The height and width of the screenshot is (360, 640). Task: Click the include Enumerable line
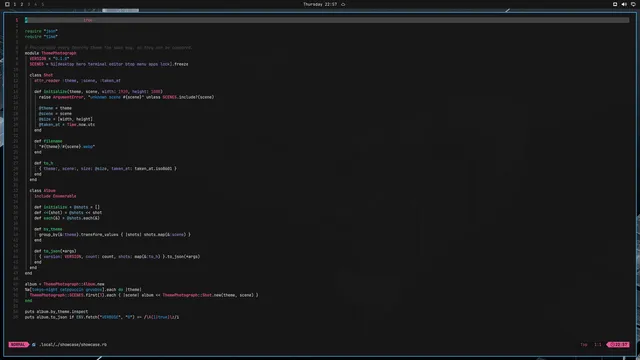tap(55, 196)
